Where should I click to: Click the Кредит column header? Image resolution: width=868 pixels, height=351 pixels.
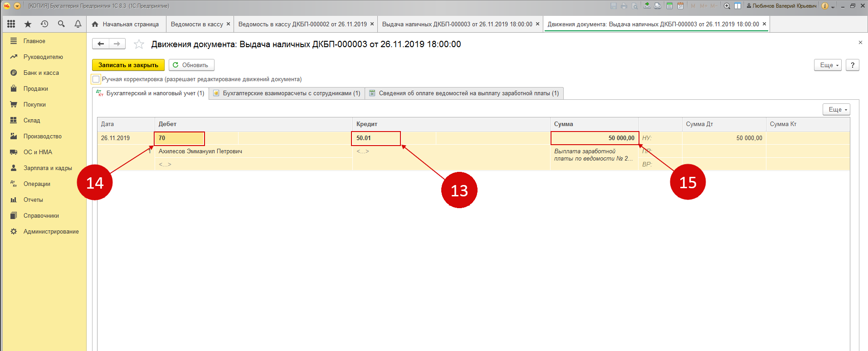coord(451,124)
